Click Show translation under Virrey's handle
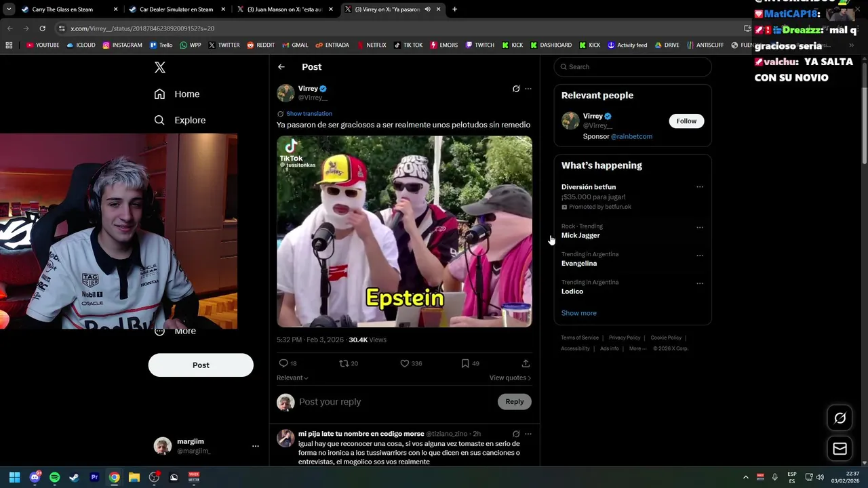This screenshot has width=868, height=488. coord(309,114)
